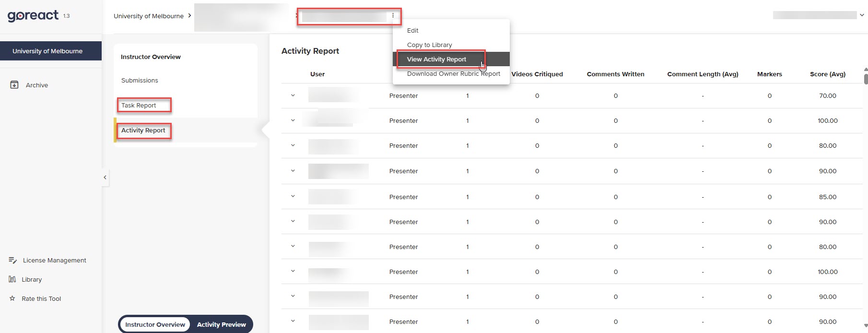Open the Archive link
Screen dimensions: 868x333
pos(37,85)
